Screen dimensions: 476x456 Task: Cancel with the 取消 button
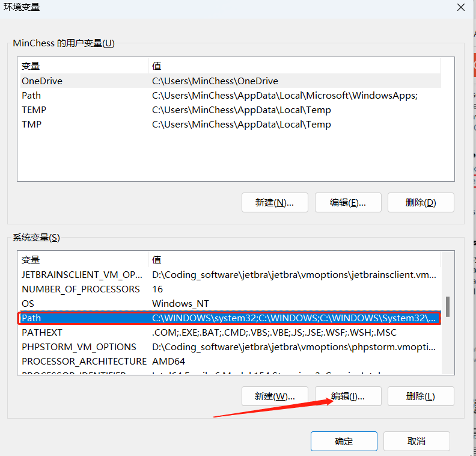416,441
